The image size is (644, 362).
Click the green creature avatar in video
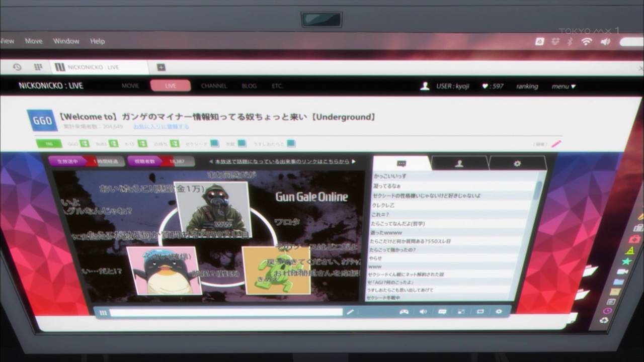tap(276, 270)
